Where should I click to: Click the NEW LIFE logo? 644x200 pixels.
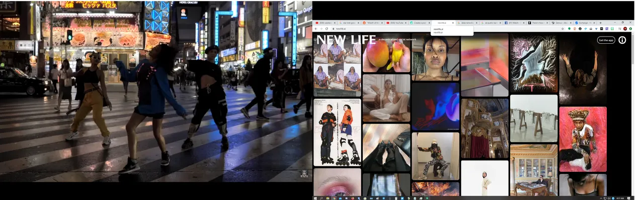coord(346,40)
